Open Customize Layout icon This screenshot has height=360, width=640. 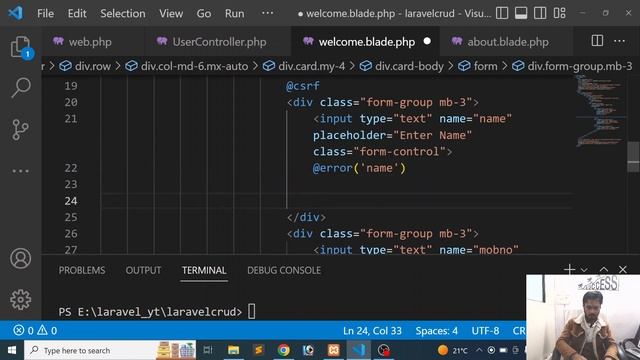coord(560,13)
